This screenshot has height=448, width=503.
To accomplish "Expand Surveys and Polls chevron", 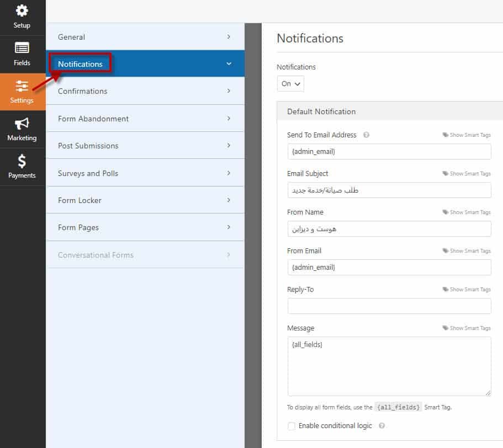I will [229, 173].
